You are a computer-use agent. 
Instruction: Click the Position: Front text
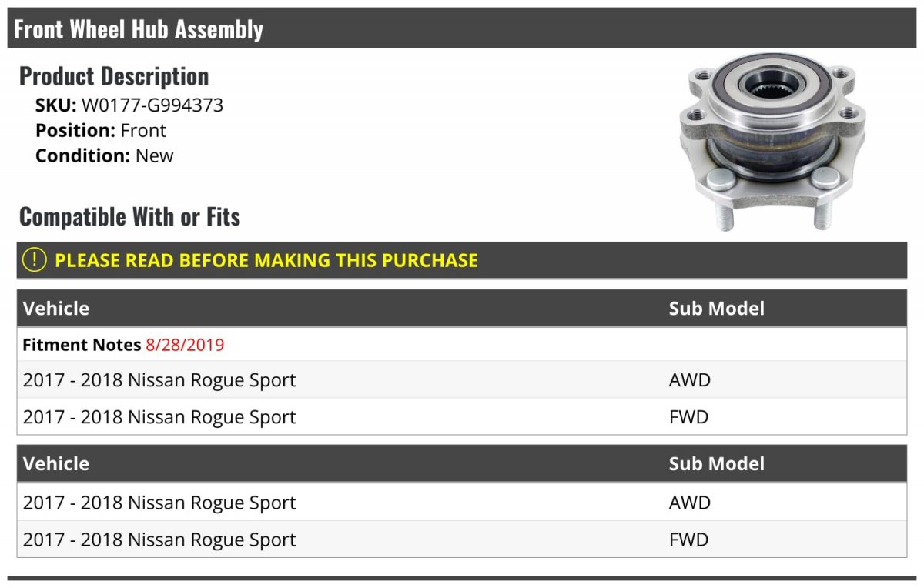tap(101, 130)
